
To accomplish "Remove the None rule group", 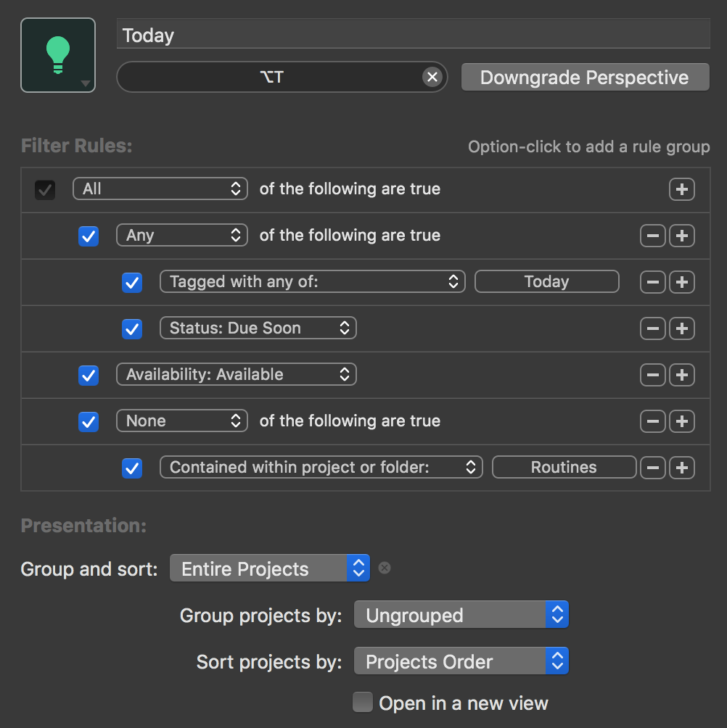I will 652,421.
